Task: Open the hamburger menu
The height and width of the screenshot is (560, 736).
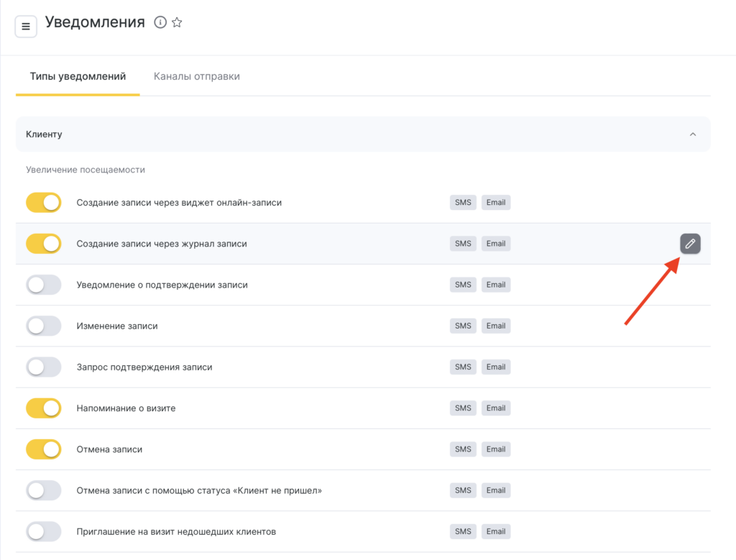Action: (x=26, y=27)
